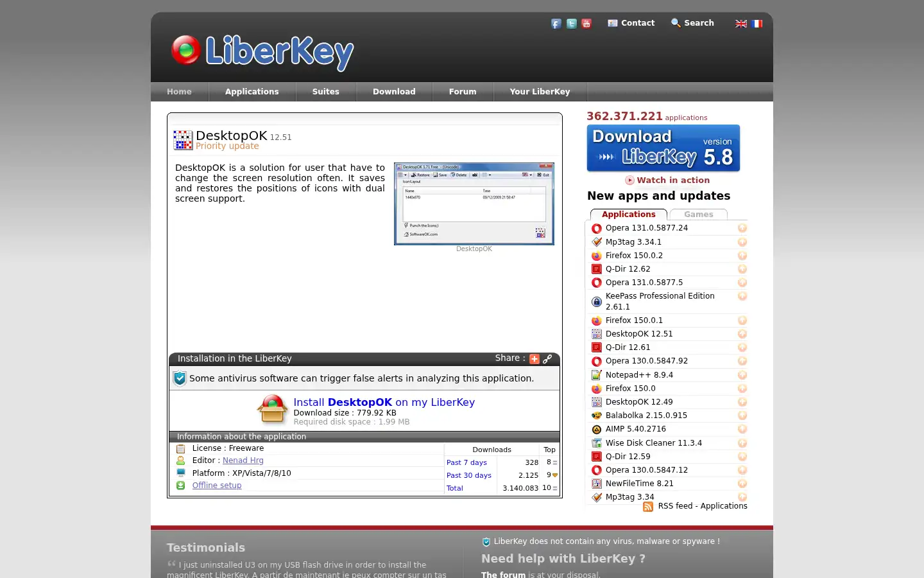Click the LiberKey install box icon
The height and width of the screenshot is (578, 924).
point(272,409)
